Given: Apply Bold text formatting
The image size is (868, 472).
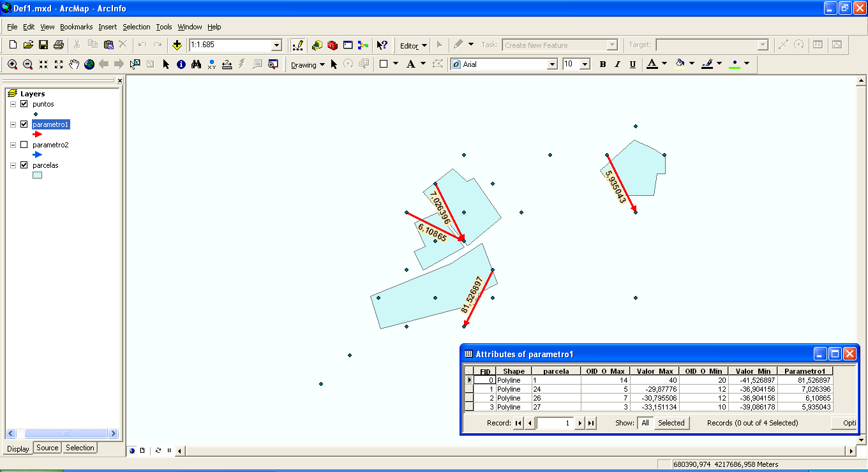Looking at the screenshot, I should [x=602, y=64].
